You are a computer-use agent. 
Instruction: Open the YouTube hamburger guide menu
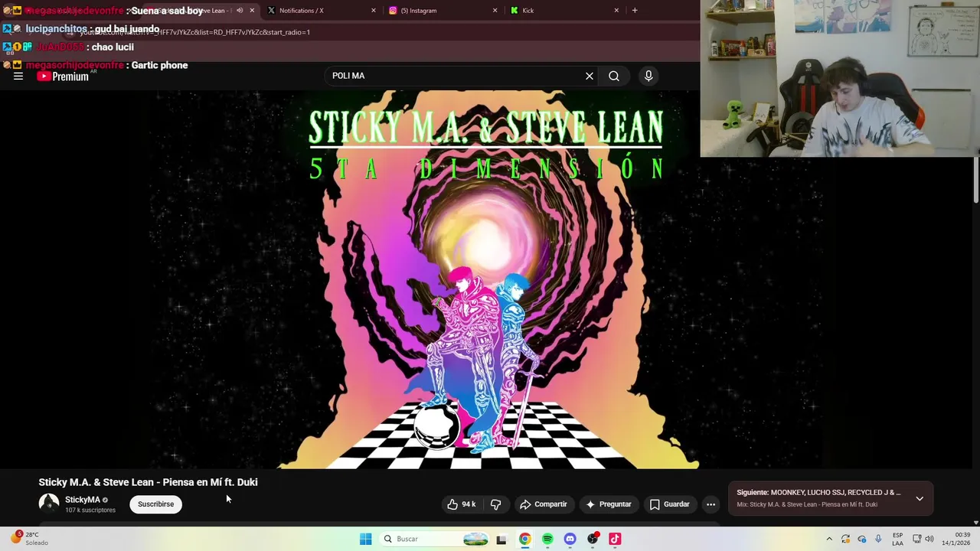pyautogui.click(x=18, y=76)
